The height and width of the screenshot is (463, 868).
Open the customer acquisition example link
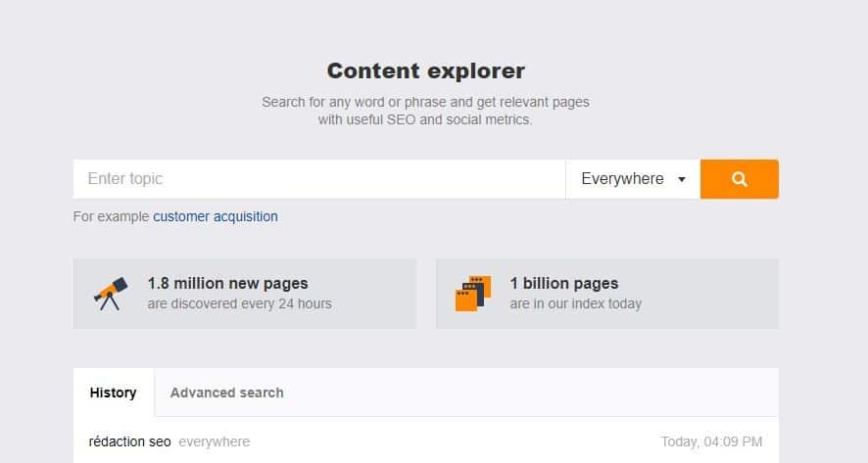point(216,216)
